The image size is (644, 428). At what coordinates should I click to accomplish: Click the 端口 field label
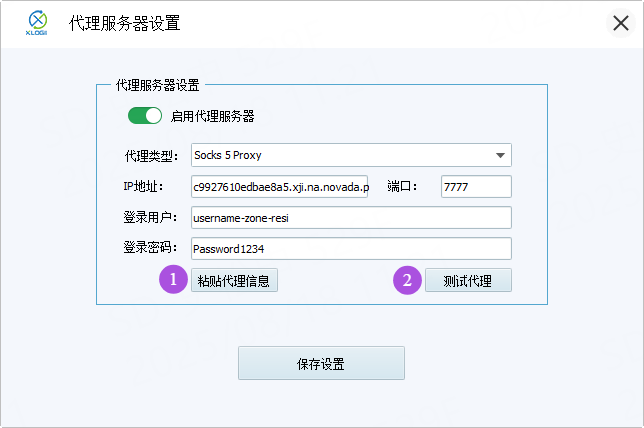click(401, 187)
